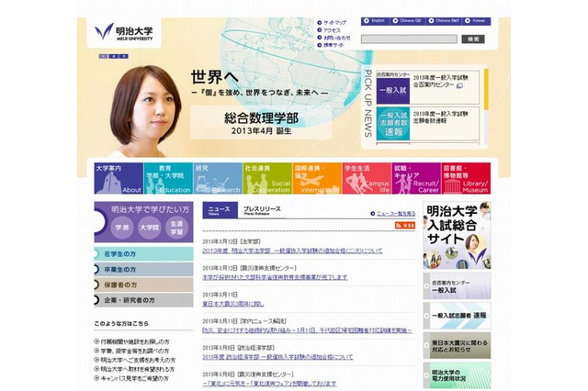Open 一般入試志願者速報 side banner

point(457,316)
